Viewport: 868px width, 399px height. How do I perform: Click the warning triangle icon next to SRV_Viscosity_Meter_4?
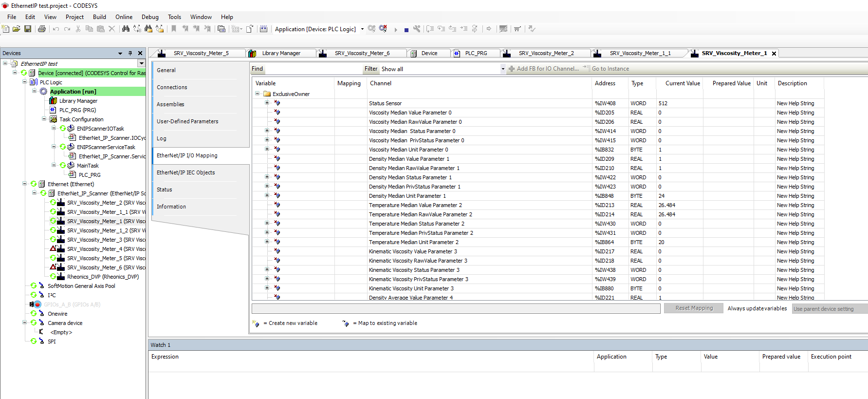click(x=53, y=248)
